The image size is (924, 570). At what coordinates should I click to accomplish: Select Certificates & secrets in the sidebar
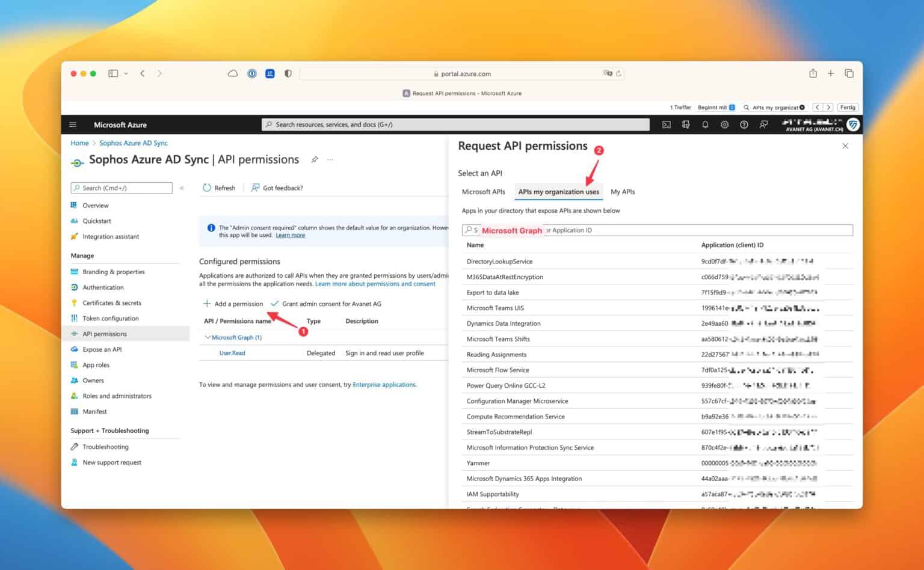click(112, 303)
